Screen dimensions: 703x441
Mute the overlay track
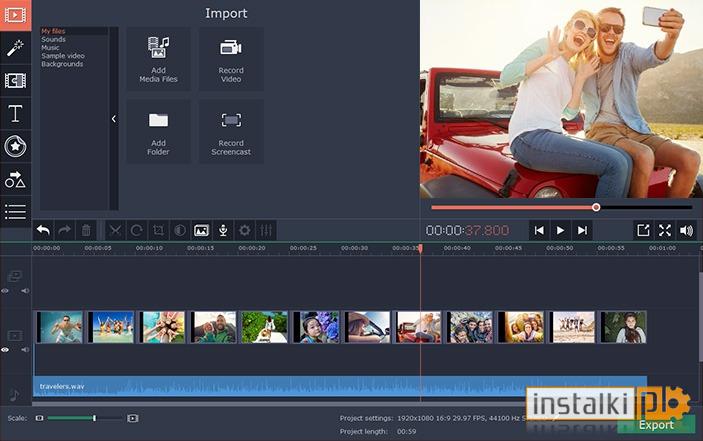point(25,291)
